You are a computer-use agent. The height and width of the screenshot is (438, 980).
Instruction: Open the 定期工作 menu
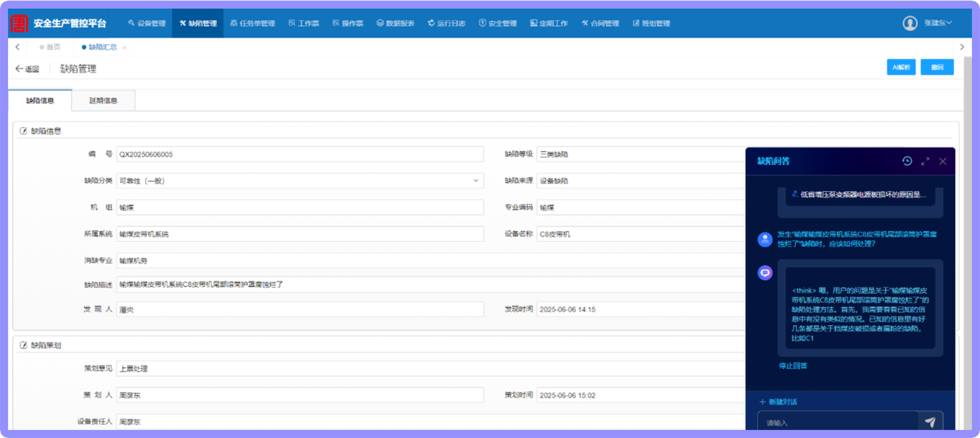(549, 23)
